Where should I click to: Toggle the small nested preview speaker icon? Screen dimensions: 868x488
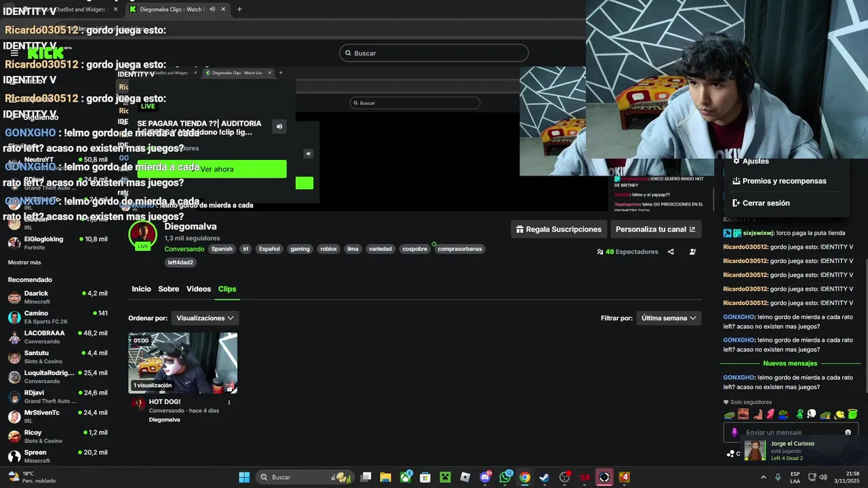[x=308, y=154]
